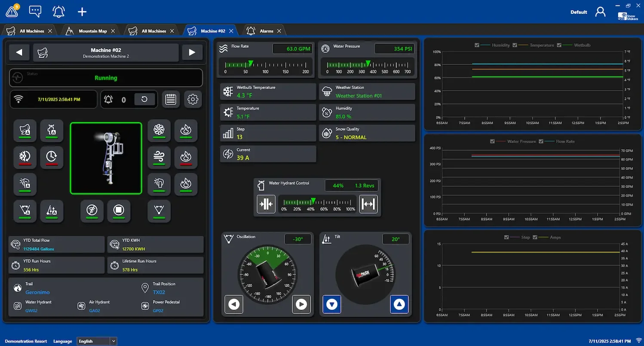
Task: Click the red clock timer icon
Action: tap(52, 157)
